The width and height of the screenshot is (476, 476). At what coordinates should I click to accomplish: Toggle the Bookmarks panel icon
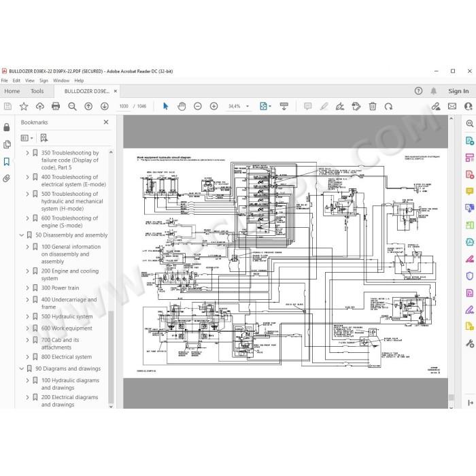point(7,162)
